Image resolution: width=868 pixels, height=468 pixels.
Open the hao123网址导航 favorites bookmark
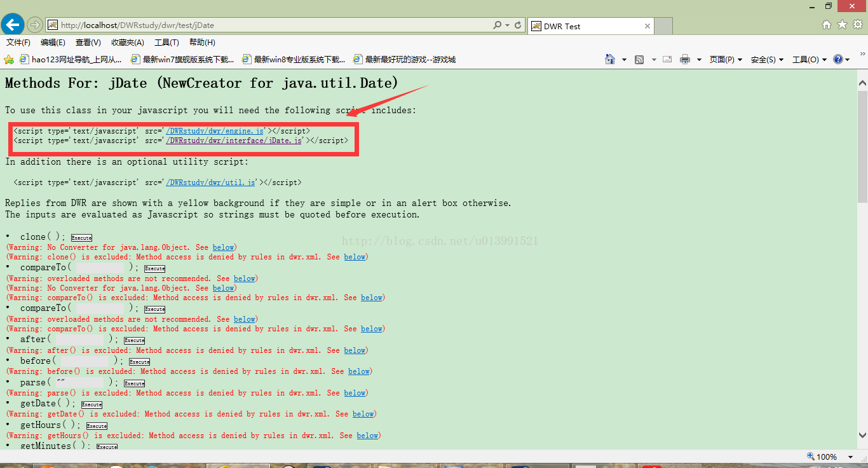point(71,59)
